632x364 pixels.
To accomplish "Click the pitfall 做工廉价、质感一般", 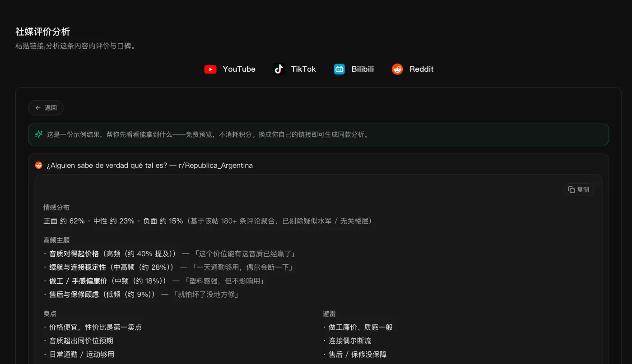I will [358, 327].
